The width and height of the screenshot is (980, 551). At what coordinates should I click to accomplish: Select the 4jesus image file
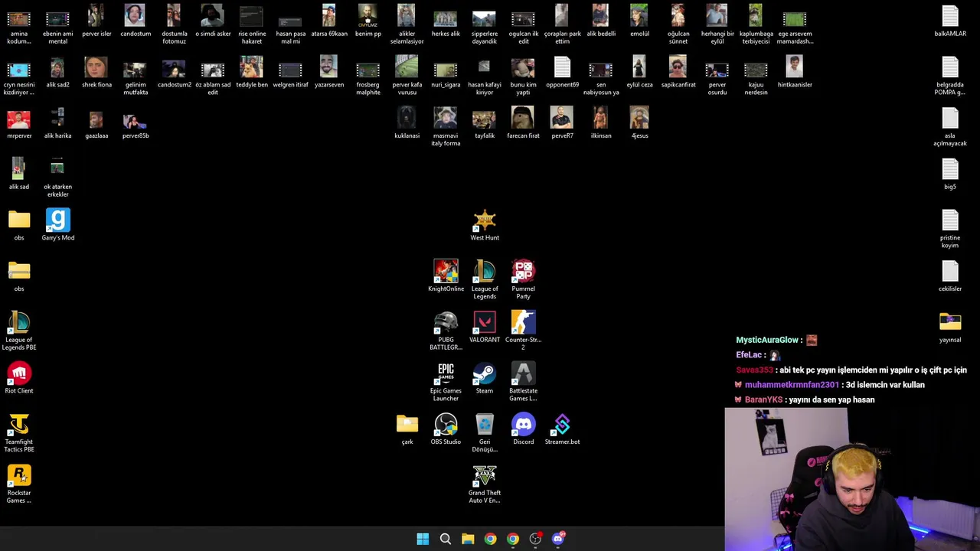coord(639,123)
